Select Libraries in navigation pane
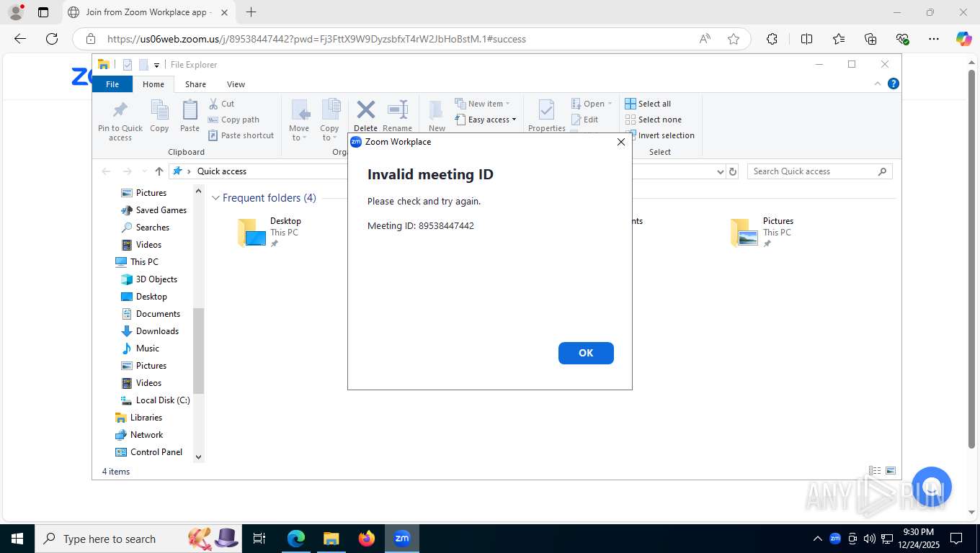The width and height of the screenshot is (980, 553). coord(139,418)
